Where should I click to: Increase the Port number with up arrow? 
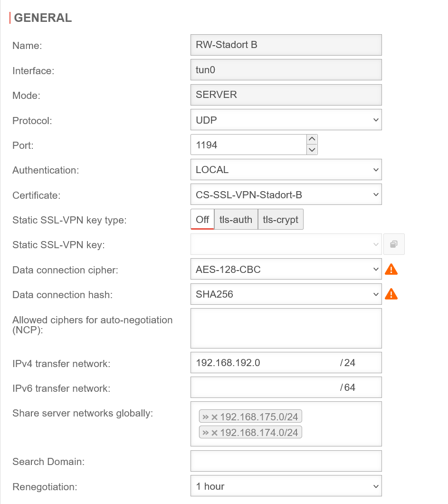coord(312,139)
